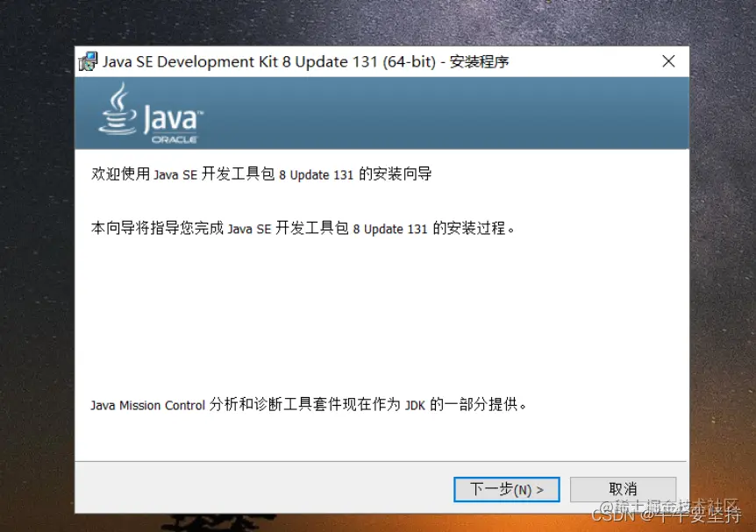Screen dimensions: 756x532
Task: Click the text 本向导将指导您完成 installation sentence
Action: (303, 228)
